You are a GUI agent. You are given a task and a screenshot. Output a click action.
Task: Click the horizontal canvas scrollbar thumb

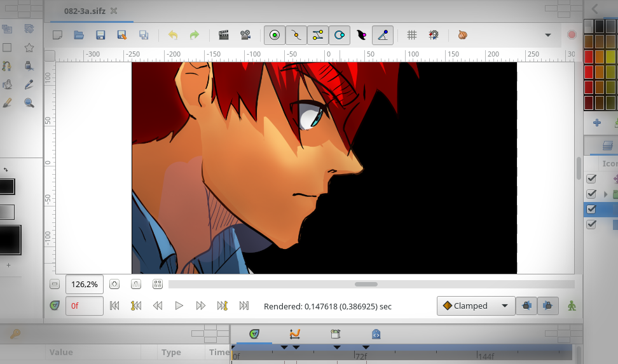366,284
